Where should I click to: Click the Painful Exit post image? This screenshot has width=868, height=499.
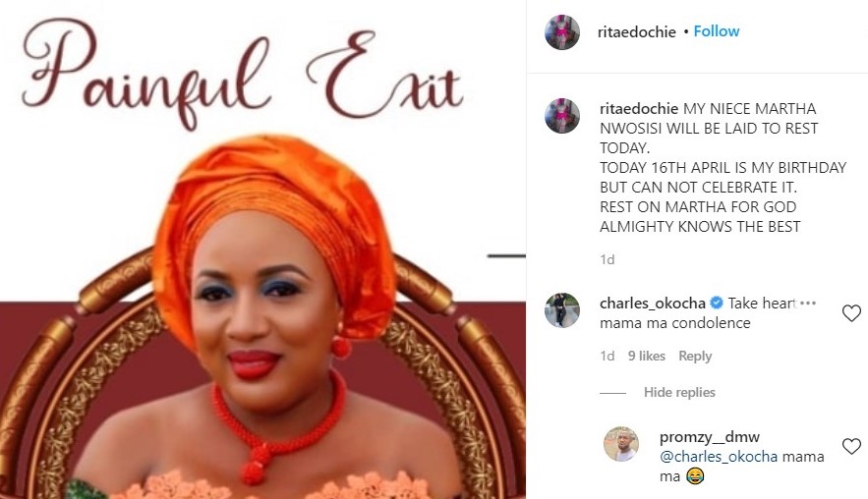[x=262, y=249]
